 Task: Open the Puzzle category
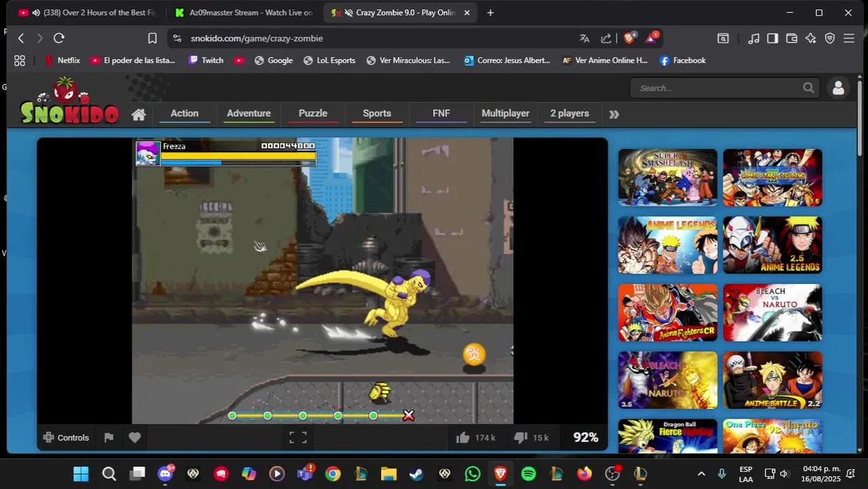313,113
